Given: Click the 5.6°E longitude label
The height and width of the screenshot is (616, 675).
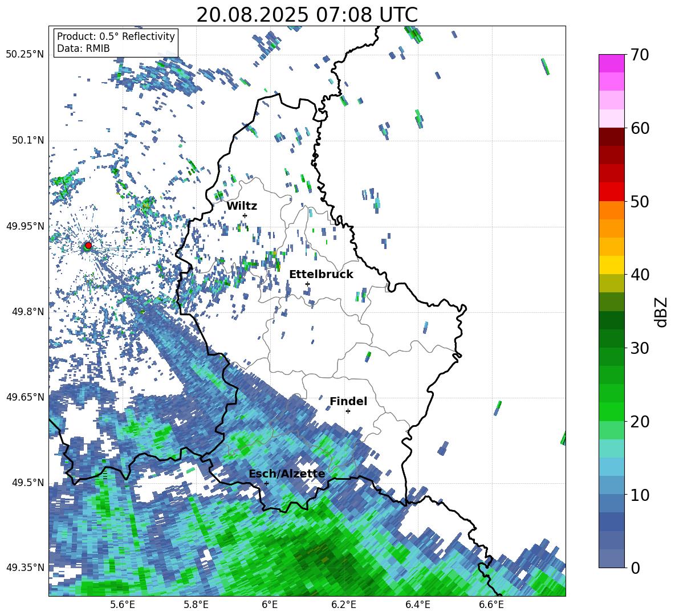Looking at the screenshot, I should (123, 605).
